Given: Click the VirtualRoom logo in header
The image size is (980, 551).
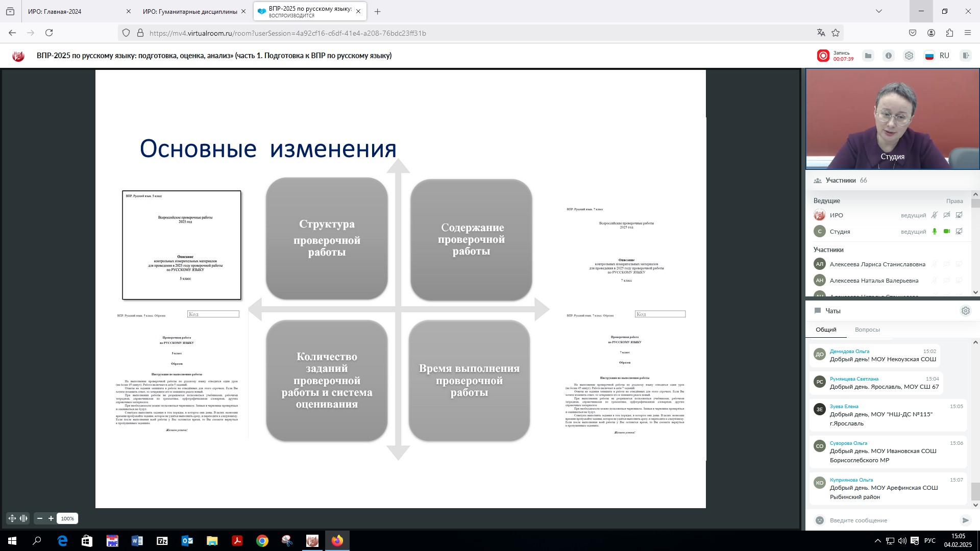Looking at the screenshot, I should pos(18,56).
